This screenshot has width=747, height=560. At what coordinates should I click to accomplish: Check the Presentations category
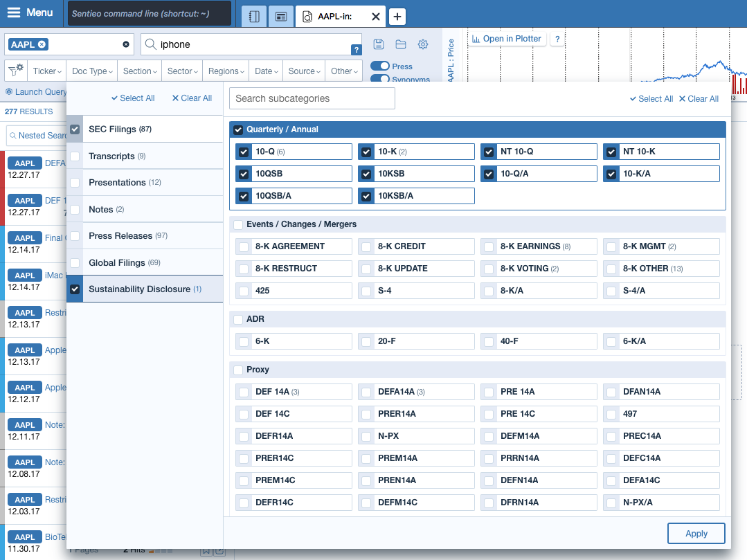[75, 182]
